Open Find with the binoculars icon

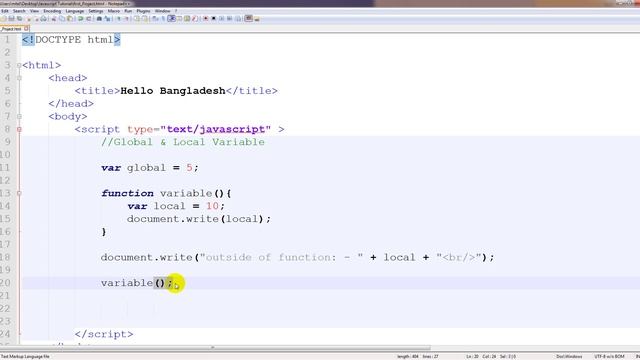click(99, 18)
